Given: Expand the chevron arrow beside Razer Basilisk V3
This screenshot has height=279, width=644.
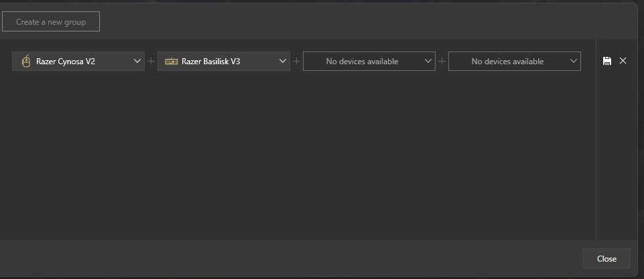Looking at the screenshot, I should click(x=283, y=62).
